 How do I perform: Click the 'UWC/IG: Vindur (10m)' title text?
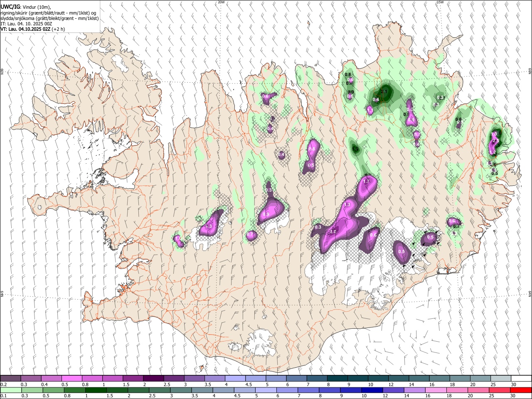pos(26,7)
